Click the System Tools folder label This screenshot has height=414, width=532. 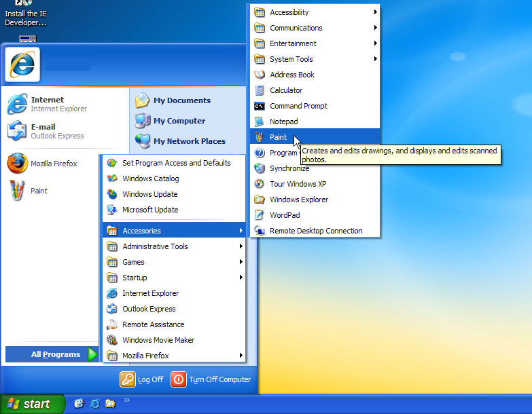click(x=291, y=59)
